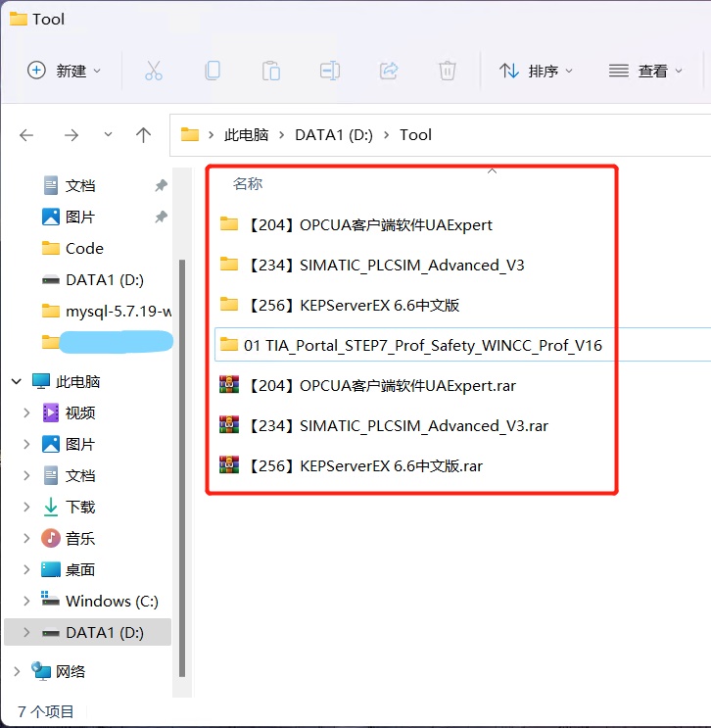This screenshot has height=728, width=711.
Task: Open recent locations chevron dropdown
Action: pos(108,134)
